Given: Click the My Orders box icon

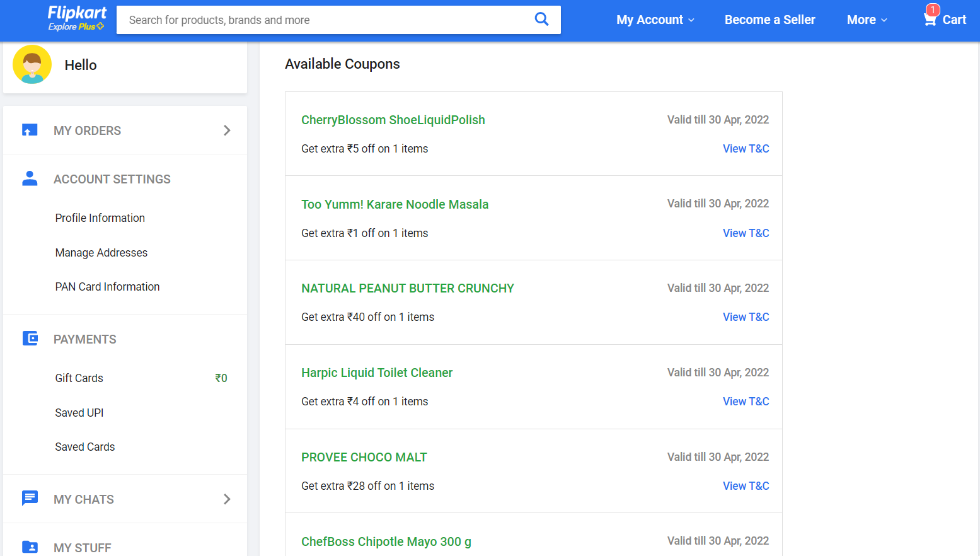Looking at the screenshot, I should (30, 130).
